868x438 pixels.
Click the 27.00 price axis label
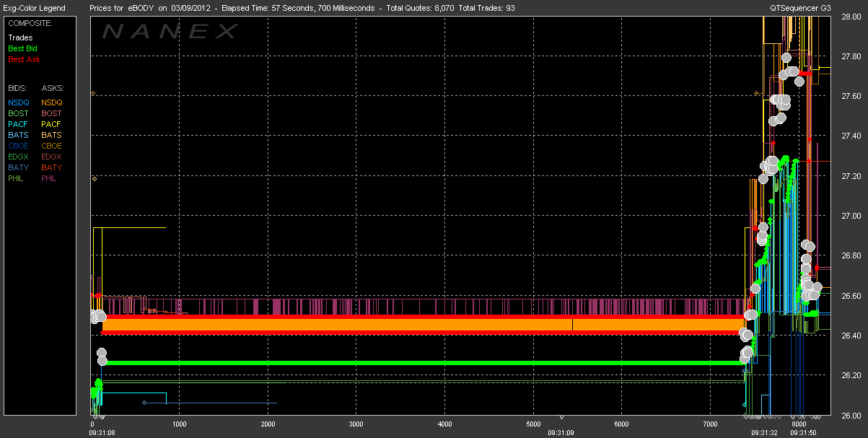click(850, 216)
